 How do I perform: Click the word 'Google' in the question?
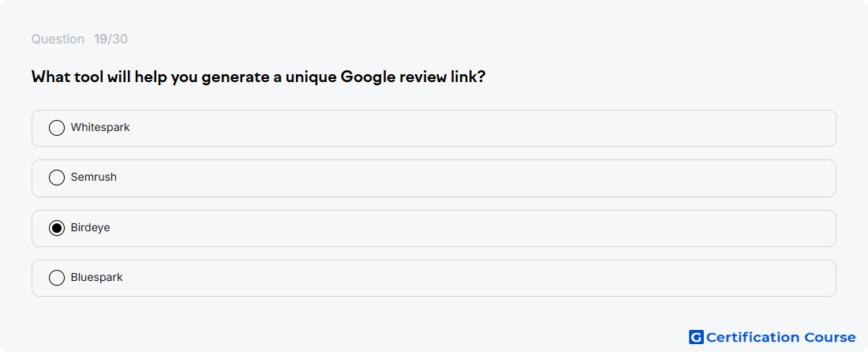pyautogui.click(x=368, y=77)
